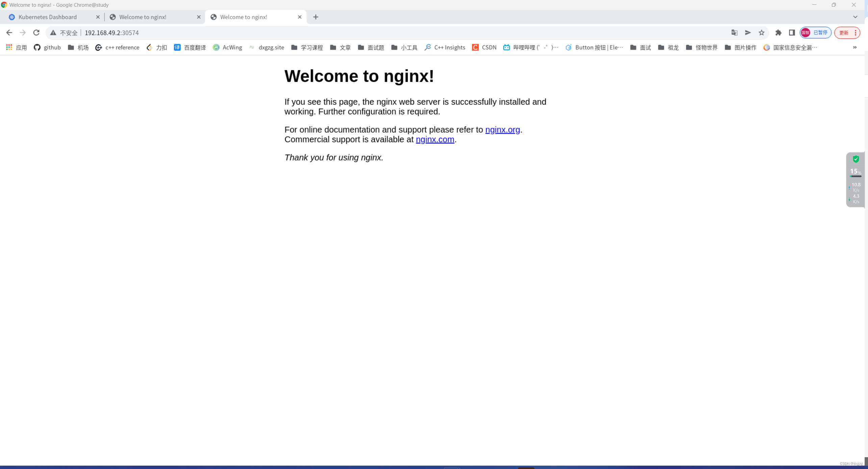Go back with the back arrow
Image resolution: width=868 pixels, height=469 pixels.
coord(9,33)
